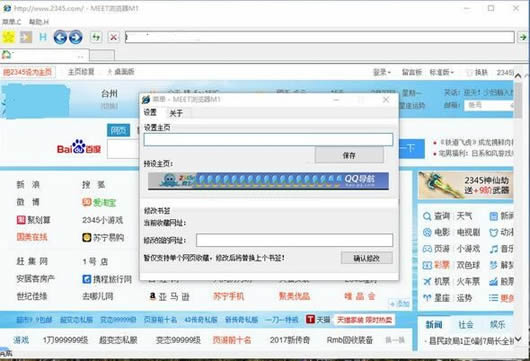The image size is (530, 361).
Task: Click the 天气 link
Action: tap(464, 216)
